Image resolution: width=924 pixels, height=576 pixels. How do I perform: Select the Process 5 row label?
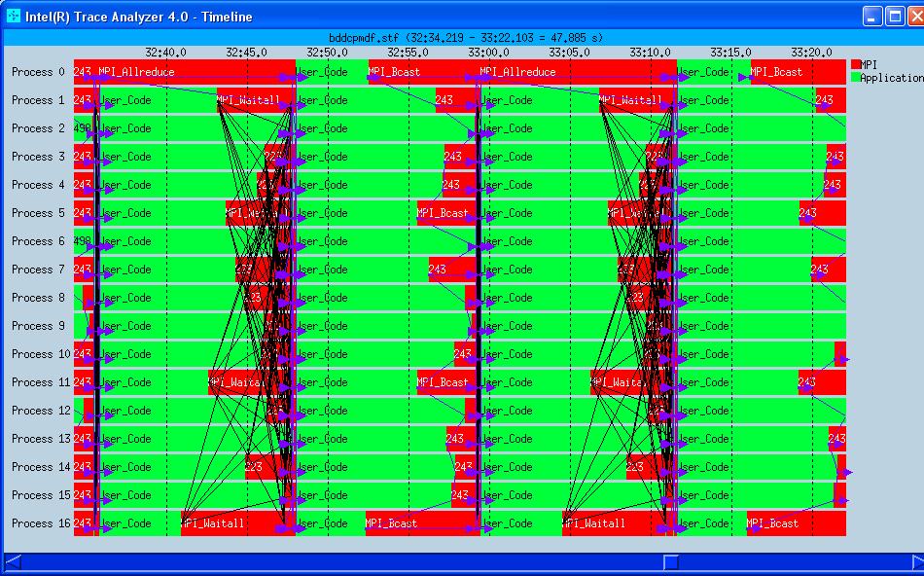38,213
